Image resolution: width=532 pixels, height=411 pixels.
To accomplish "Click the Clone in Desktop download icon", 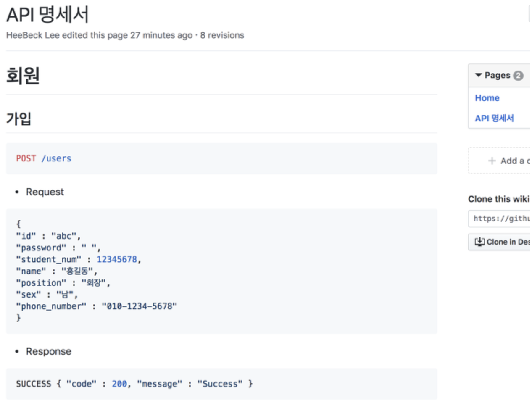I will click(479, 242).
